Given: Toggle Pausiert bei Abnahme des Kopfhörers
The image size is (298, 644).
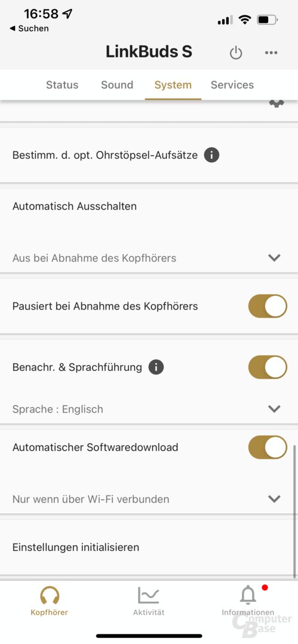Looking at the screenshot, I should (x=268, y=306).
